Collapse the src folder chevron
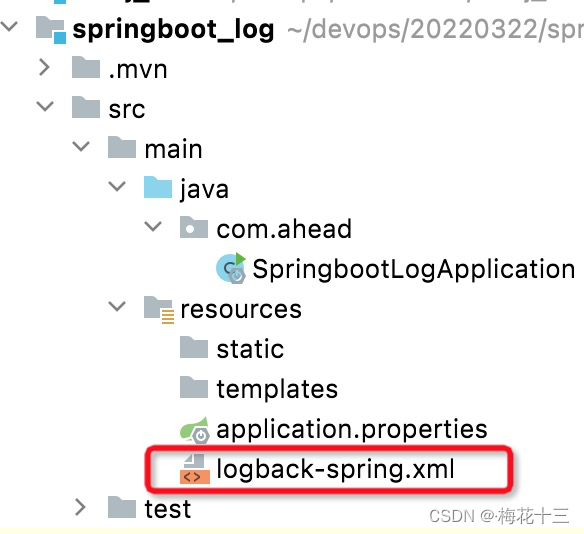The height and width of the screenshot is (534, 584). pos(45,107)
